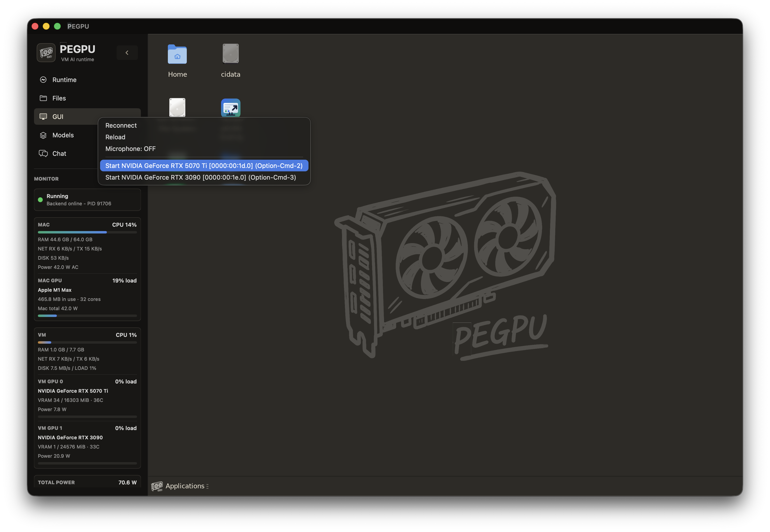Click the 'CPU 14%' value
The width and height of the screenshot is (770, 532).
[124, 225]
